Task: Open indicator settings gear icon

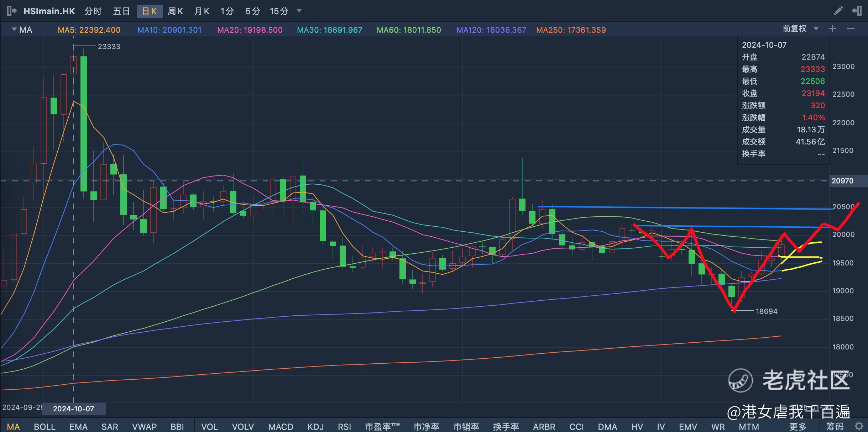Action: [859, 426]
